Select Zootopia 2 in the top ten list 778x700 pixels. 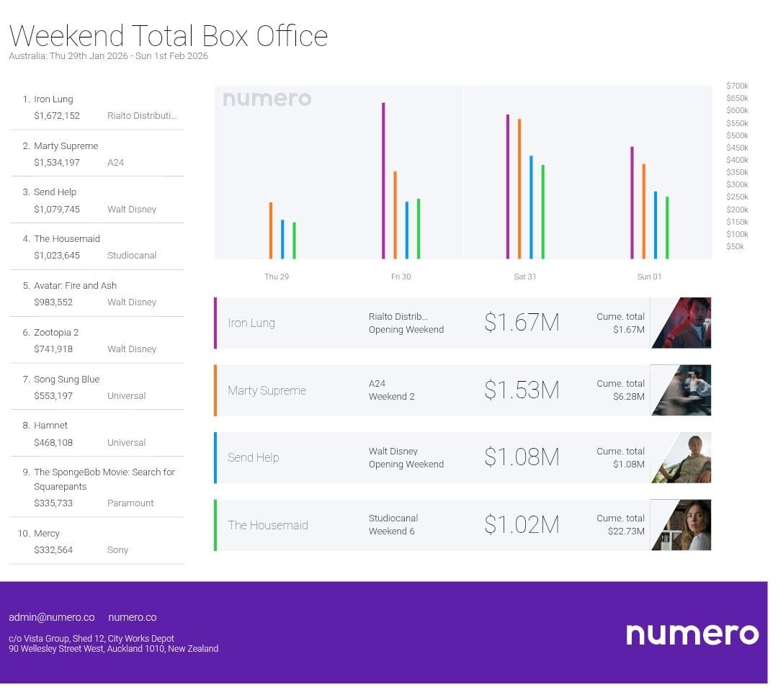tap(56, 332)
